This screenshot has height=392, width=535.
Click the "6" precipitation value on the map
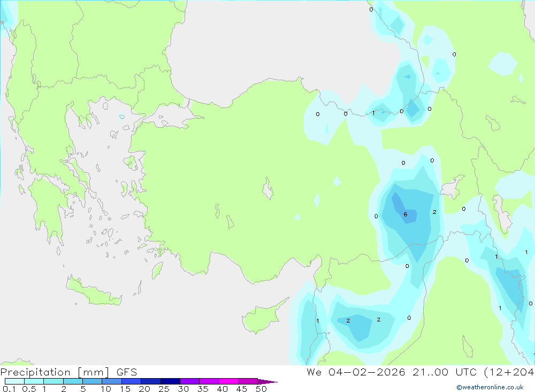click(x=406, y=214)
